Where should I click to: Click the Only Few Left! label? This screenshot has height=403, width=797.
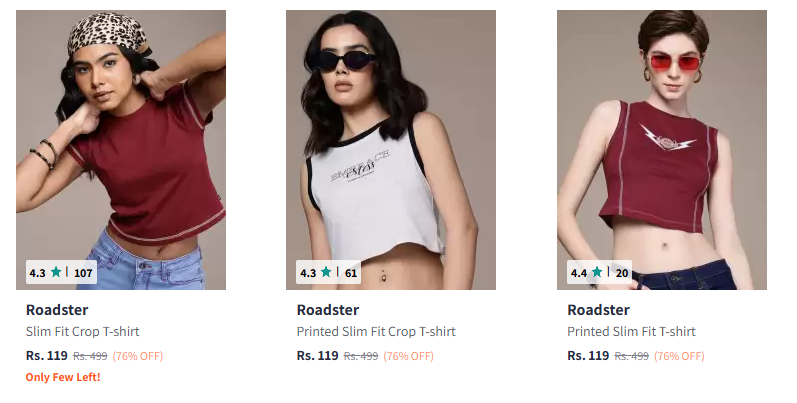pyautogui.click(x=63, y=377)
